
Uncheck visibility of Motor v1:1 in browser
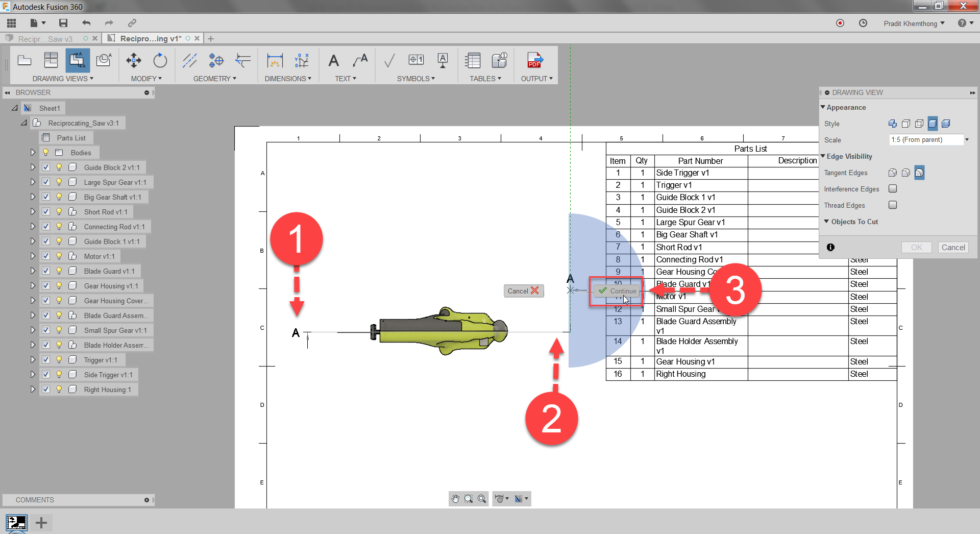(x=46, y=256)
